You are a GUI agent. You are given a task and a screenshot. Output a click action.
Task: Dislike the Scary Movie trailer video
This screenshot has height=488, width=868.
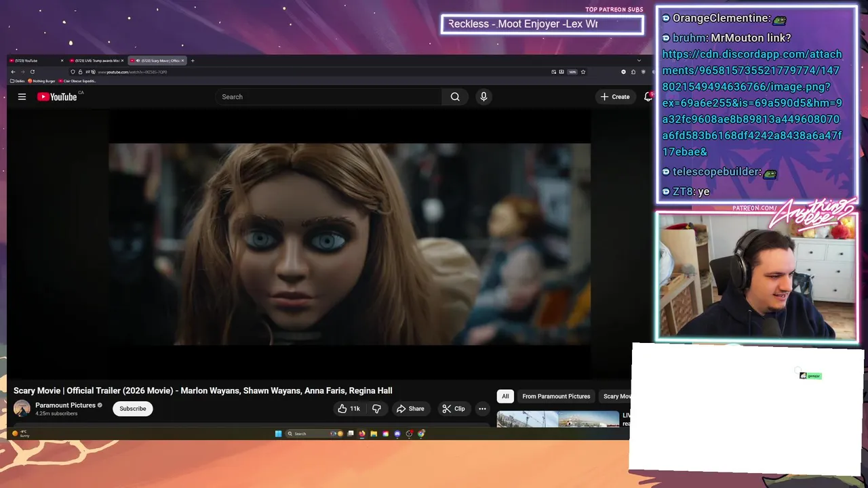(x=376, y=409)
